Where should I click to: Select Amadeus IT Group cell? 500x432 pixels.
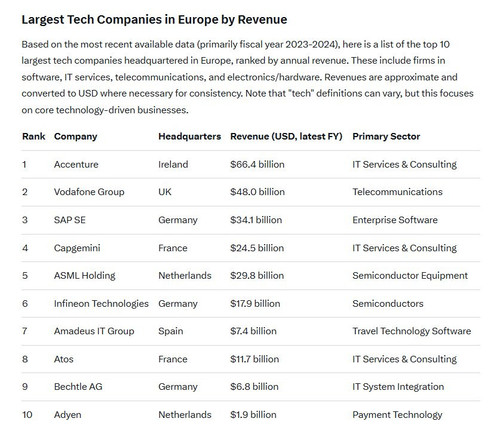pos(94,331)
